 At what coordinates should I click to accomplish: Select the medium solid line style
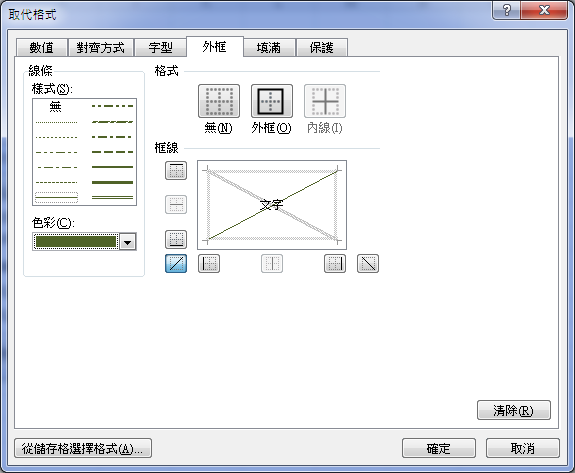tap(112, 167)
